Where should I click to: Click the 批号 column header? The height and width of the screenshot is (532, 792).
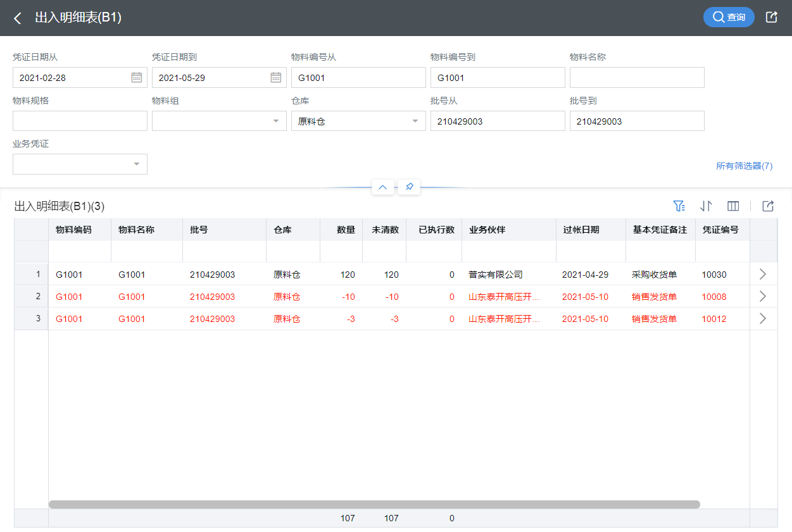pyautogui.click(x=225, y=230)
